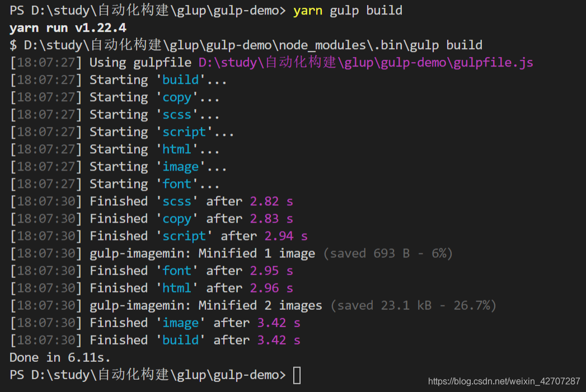Viewport: 586px width, 392px height.
Task: Click the 'Done in 6.11s.' line
Action: 60,358
